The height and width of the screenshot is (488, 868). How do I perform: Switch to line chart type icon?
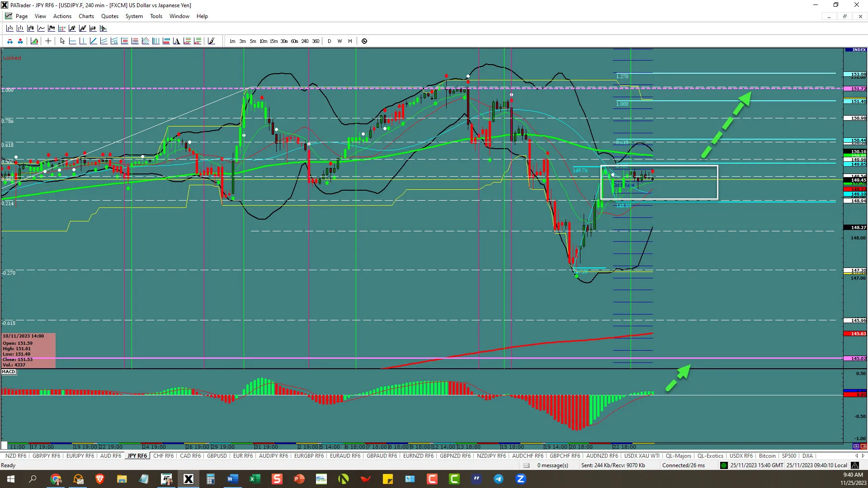point(41,28)
